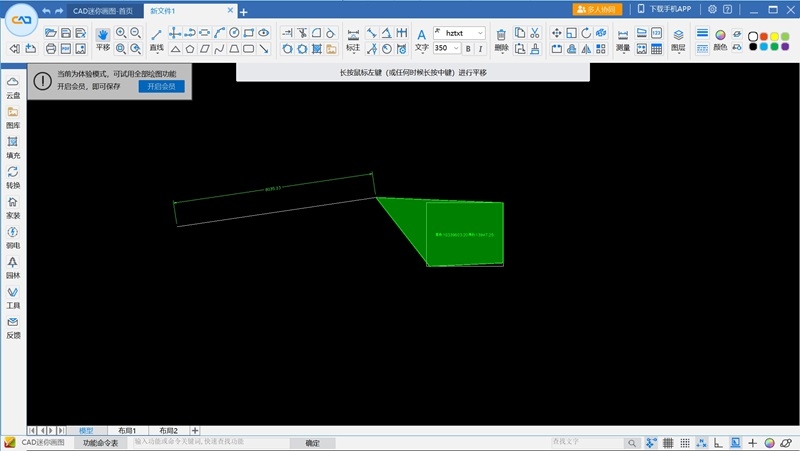The width and height of the screenshot is (800, 451).
Task: Select the line tool (直线)
Action: pyautogui.click(x=157, y=39)
